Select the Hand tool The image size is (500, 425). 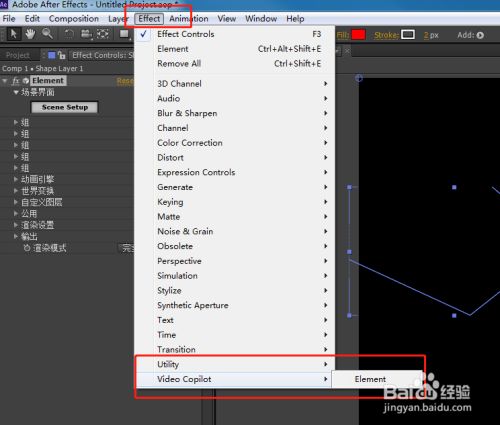(30, 34)
